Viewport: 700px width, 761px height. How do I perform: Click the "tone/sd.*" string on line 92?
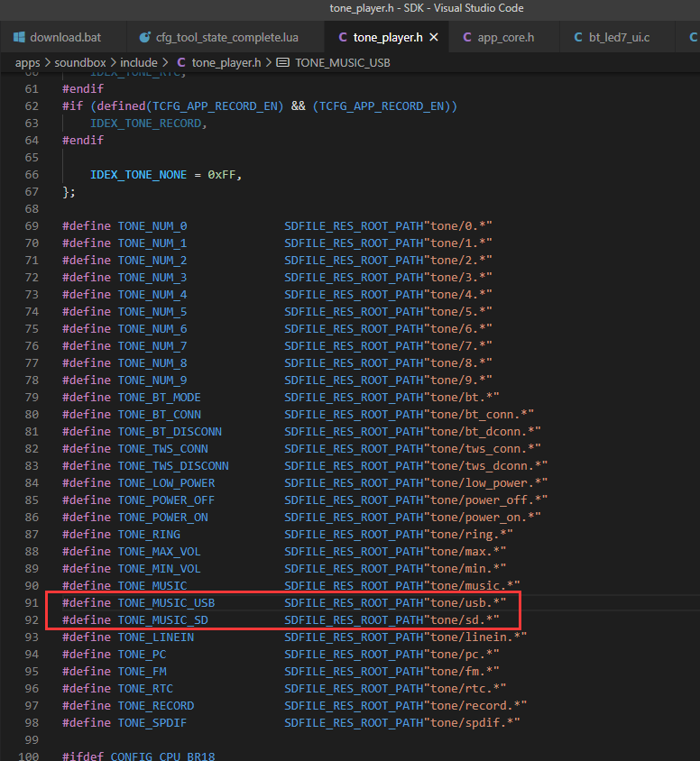[462, 620]
